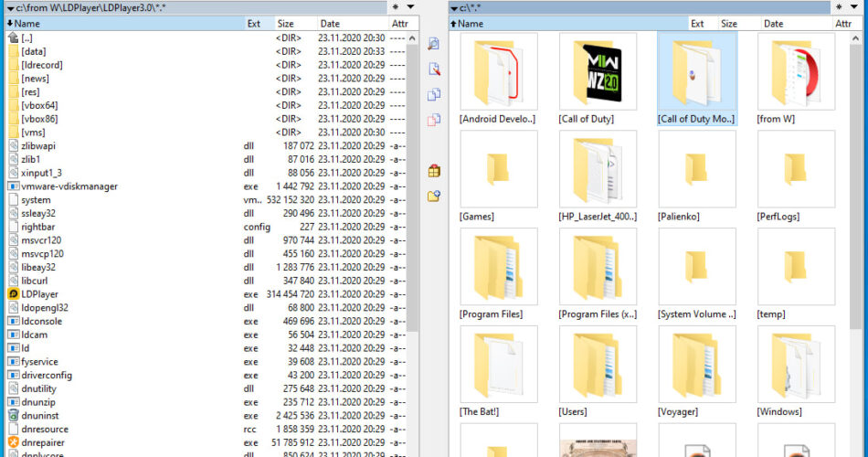Click left panel scrollbar up arrow
This screenshot has height=457, width=868.
coord(412,38)
